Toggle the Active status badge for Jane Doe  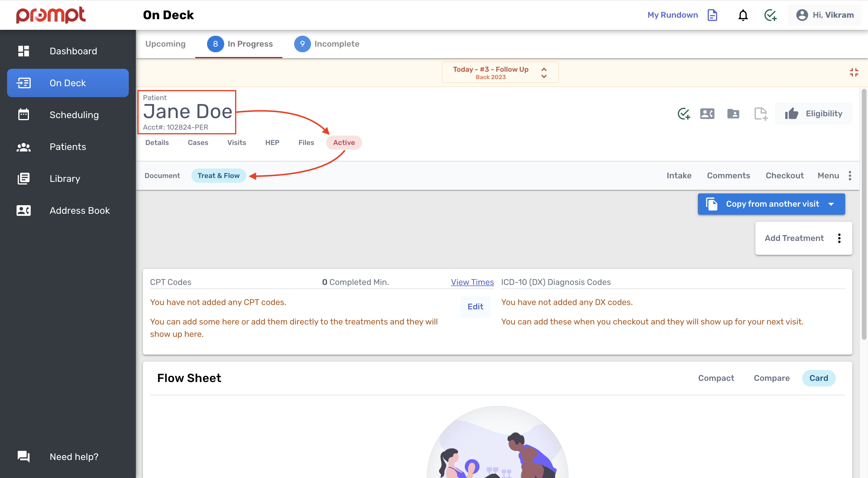[x=344, y=143]
